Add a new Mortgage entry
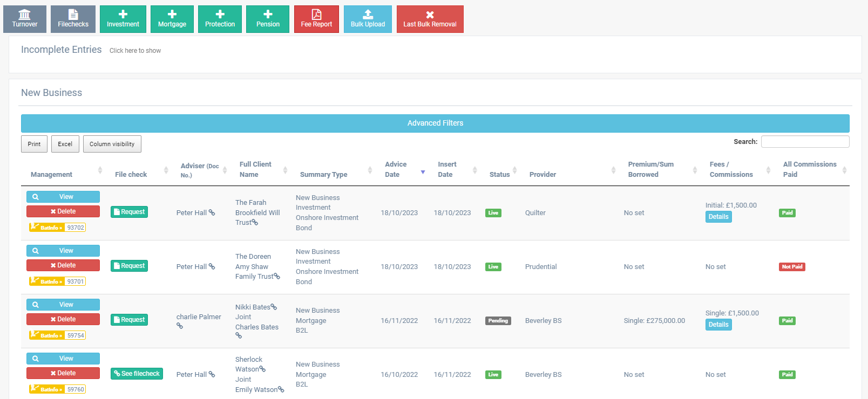 172,19
